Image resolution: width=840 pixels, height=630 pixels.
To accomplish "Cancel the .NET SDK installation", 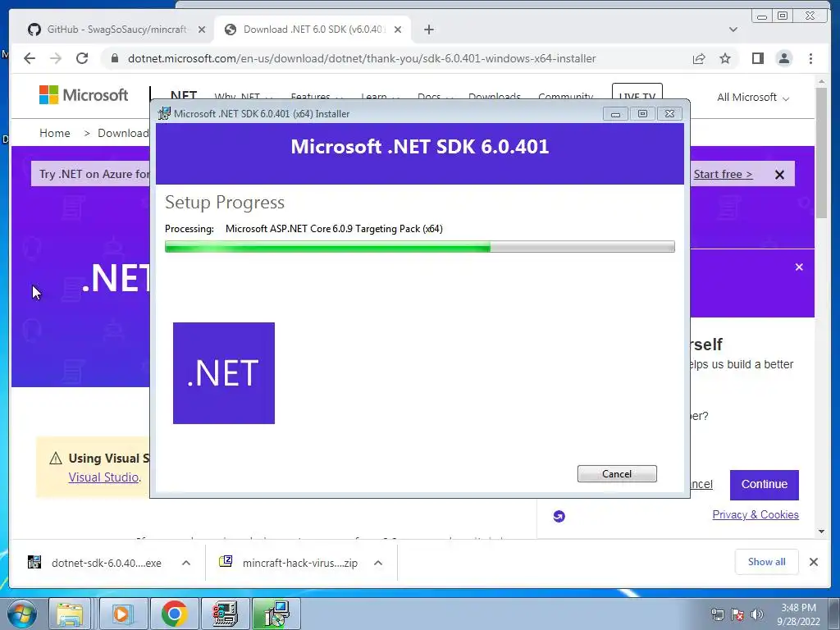I will point(617,473).
